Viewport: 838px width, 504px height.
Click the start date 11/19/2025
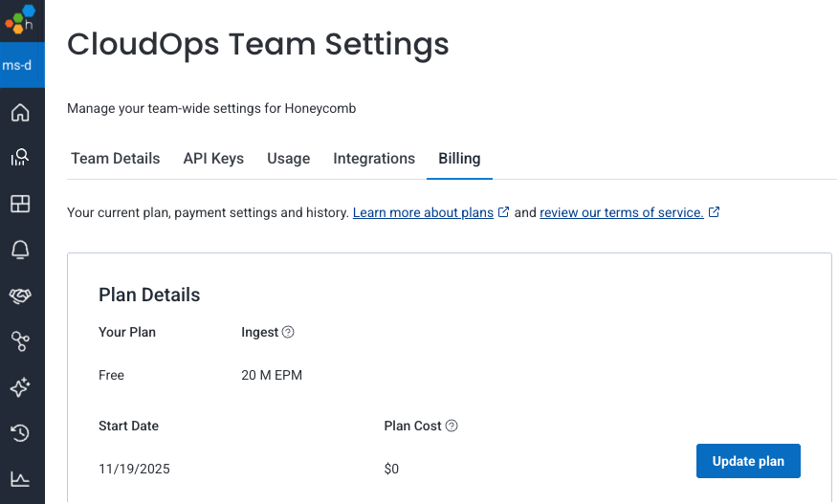tap(134, 470)
